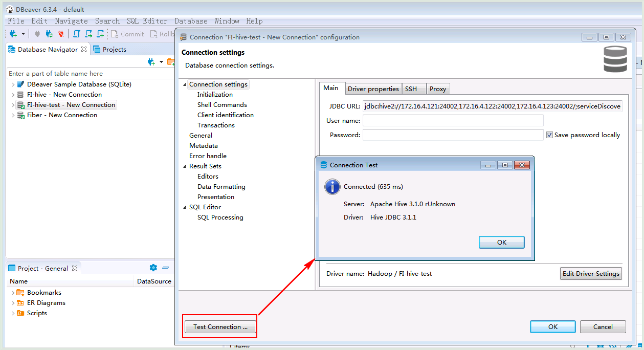Expand the Bookmarks folder node
This screenshot has height=350, width=644.
click(13, 293)
